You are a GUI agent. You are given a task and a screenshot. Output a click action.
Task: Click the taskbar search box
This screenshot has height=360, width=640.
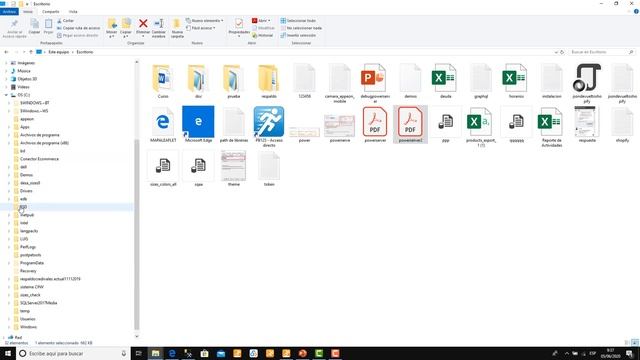[x=73, y=353]
